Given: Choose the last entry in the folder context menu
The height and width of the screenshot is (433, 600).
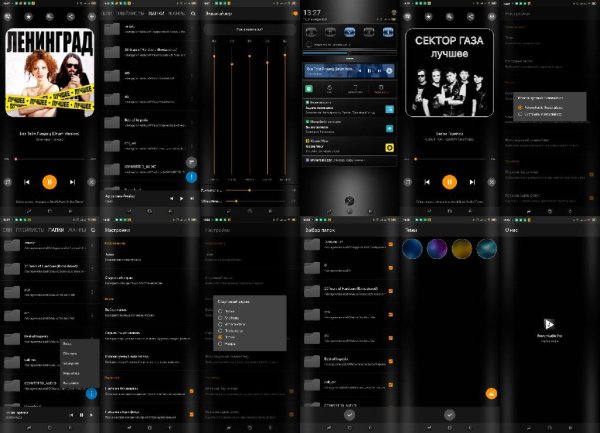Looking at the screenshot, I should (x=79, y=383).
